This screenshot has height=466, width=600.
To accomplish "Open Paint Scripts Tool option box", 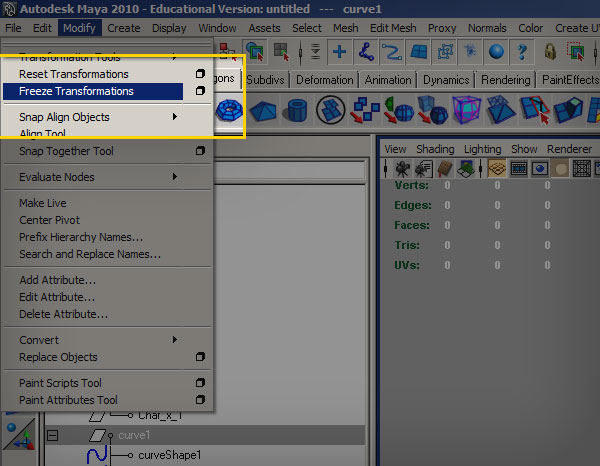I will (x=200, y=383).
